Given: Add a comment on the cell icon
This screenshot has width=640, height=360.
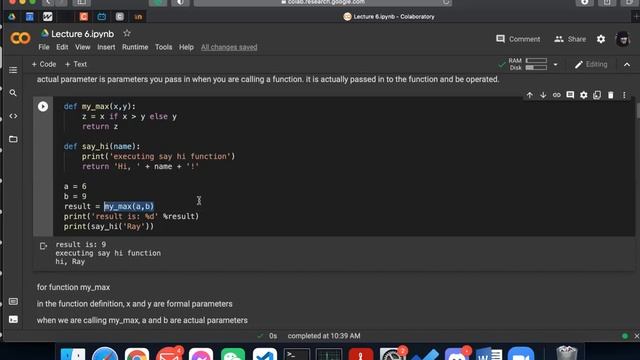Looking at the screenshot, I should tap(570, 95).
